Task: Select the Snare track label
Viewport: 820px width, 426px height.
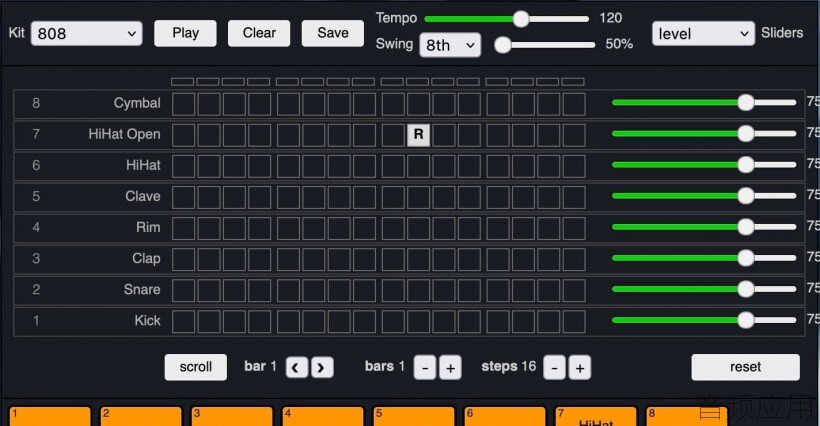Action: [x=142, y=289]
